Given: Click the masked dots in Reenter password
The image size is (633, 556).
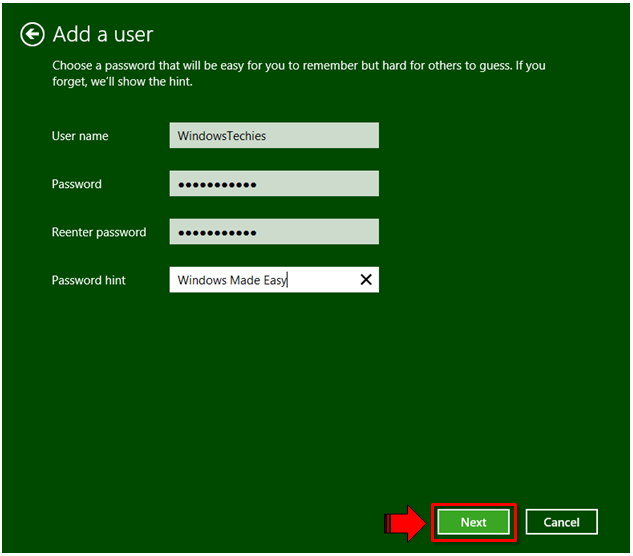Looking at the screenshot, I should coord(217,233).
